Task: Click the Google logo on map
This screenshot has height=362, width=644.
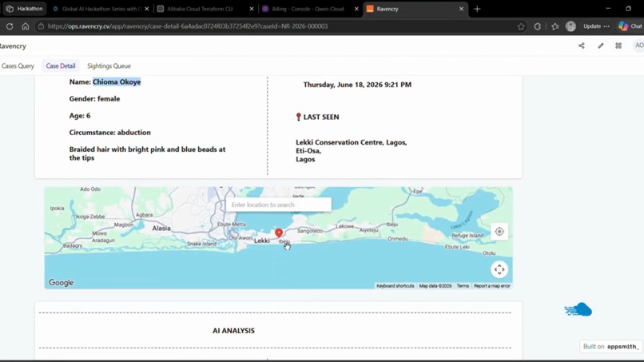Action: tap(62, 283)
